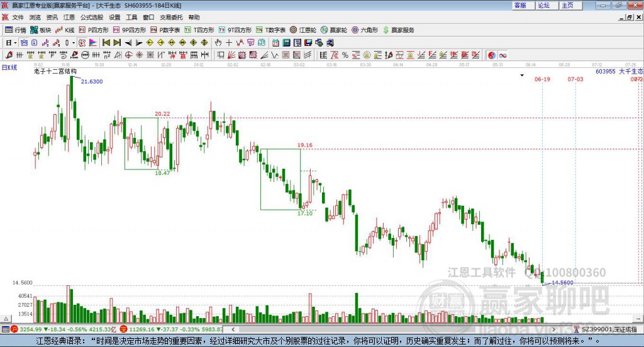Open the 设置 menu
The width and height of the screenshot is (644, 347).
pos(114,17)
